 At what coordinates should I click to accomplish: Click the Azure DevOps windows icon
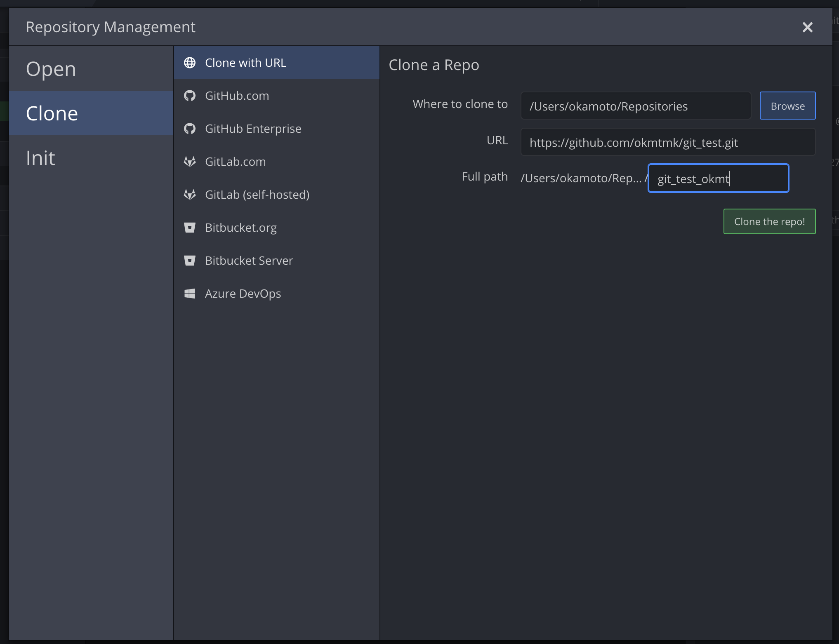point(190,294)
